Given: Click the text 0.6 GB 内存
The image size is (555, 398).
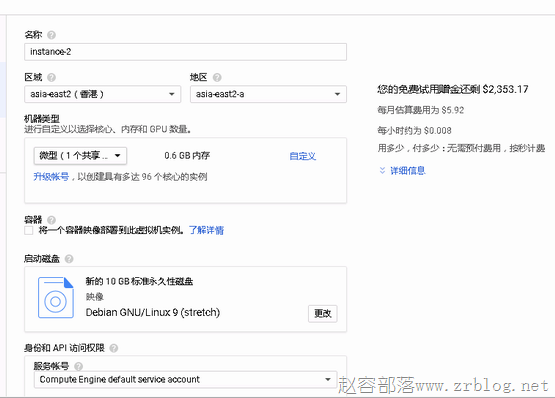Looking at the screenshot, I should (x=187, y=156).
